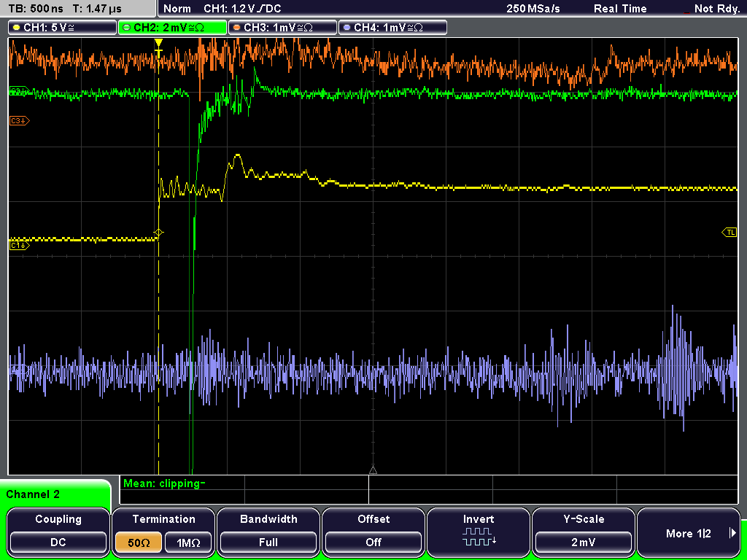Click the Real Time acquisition mode label

click(x=620, y=9)
